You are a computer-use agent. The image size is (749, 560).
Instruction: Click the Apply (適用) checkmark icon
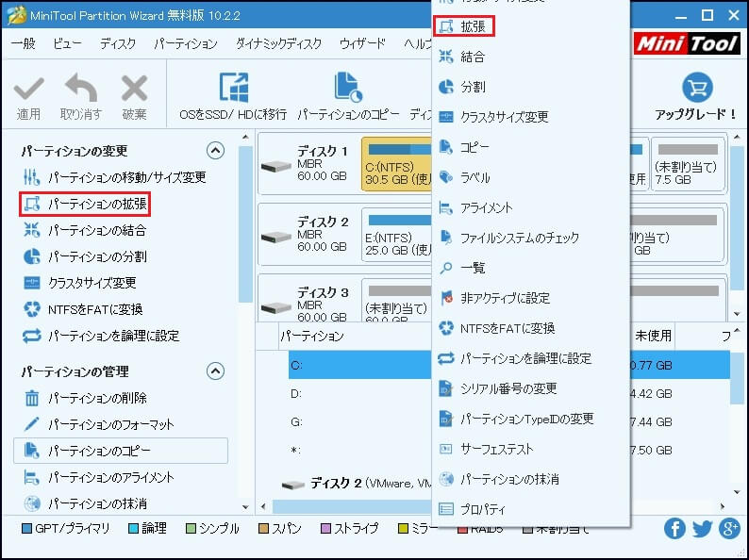pos(29,89)
